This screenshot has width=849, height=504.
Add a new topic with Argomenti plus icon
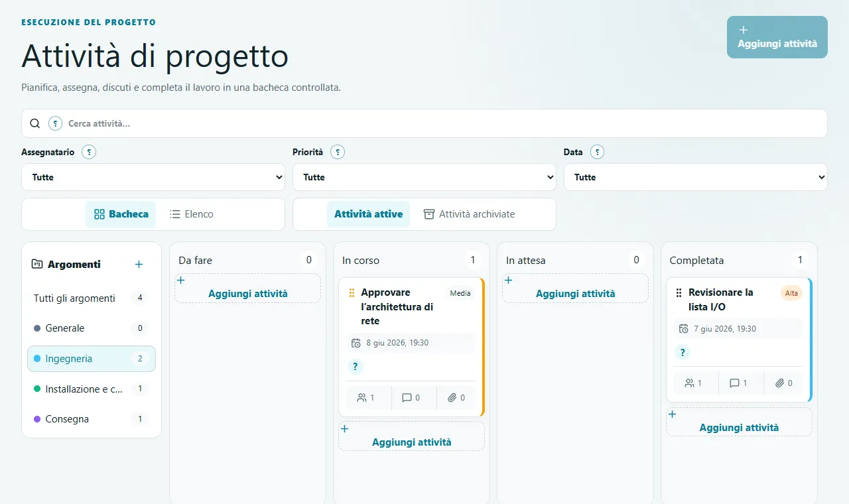[139, 265]
